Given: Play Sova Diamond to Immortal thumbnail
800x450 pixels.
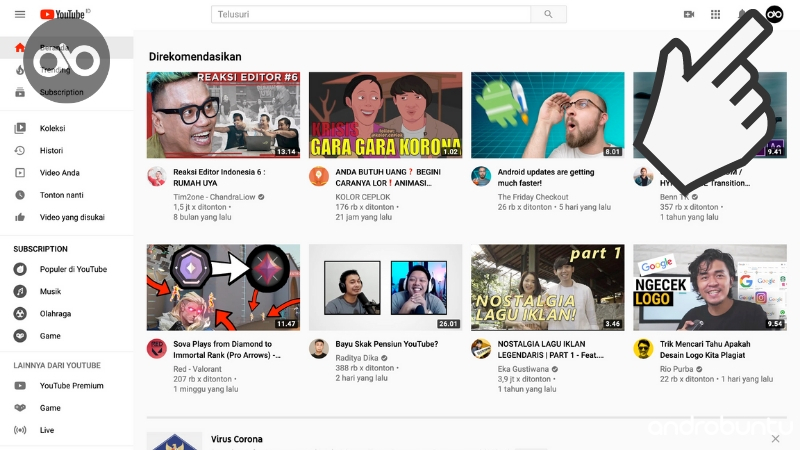Looking at the screenshot, I should click(223, 288).
